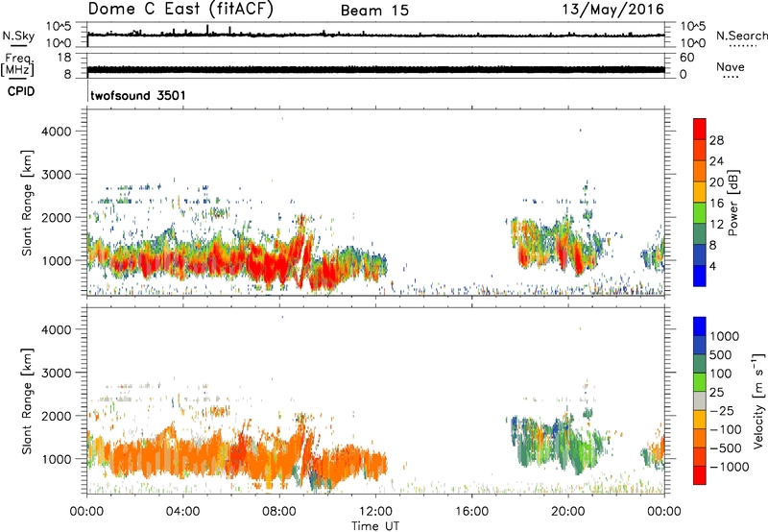The width and height of the screenshot is (768, 532).
Task: Click the "18" frequency axis tick
Action: 64,58
